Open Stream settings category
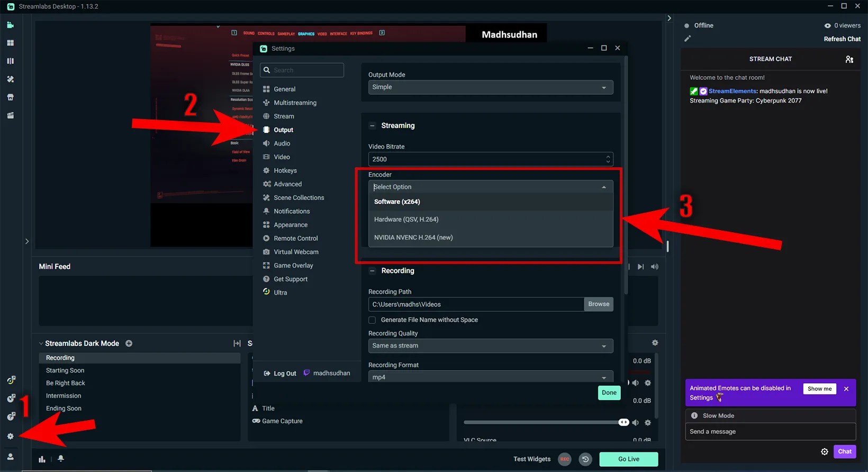Screen dimensions: 868x472 pyautogui.click(x=284, y=116)
